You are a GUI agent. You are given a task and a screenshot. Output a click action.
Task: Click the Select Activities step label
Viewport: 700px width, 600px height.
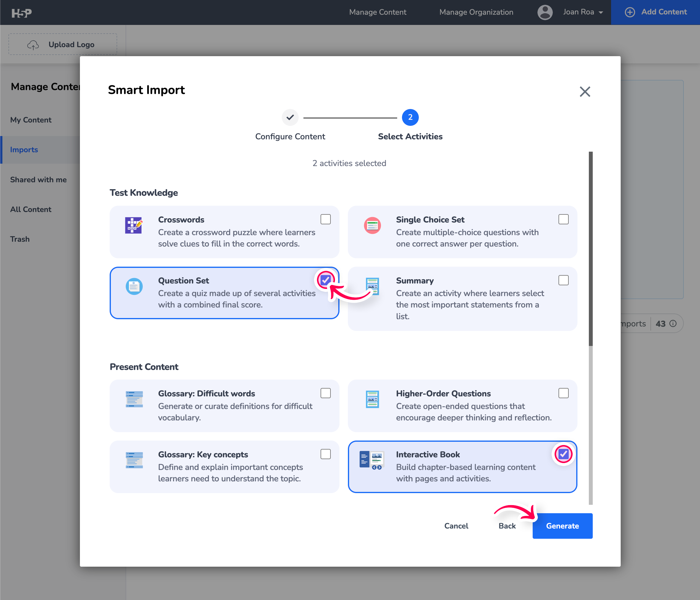pyautogui.click(x=410, y=136)
